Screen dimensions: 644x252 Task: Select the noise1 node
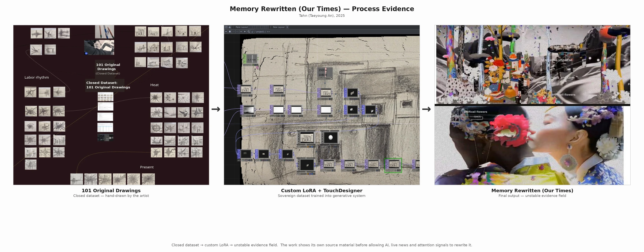(x=263, y=155)
